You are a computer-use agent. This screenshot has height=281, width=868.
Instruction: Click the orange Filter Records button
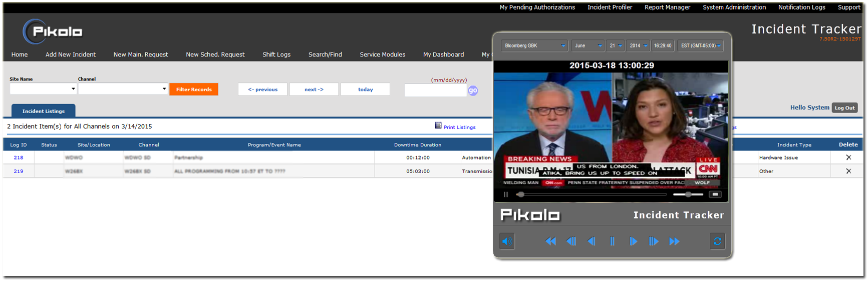click(194, 89)
